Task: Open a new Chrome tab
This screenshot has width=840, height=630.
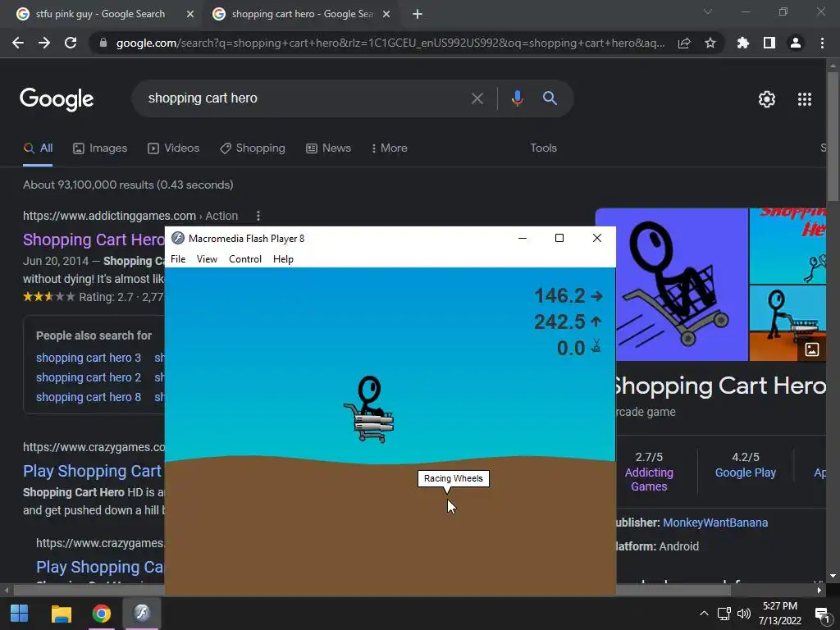Action: (x=418, y=14)
